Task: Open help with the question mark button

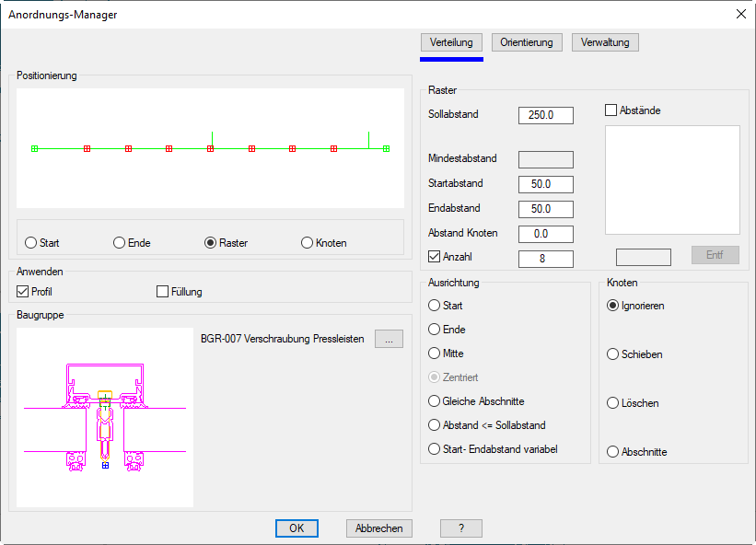Action: (460, 528)
